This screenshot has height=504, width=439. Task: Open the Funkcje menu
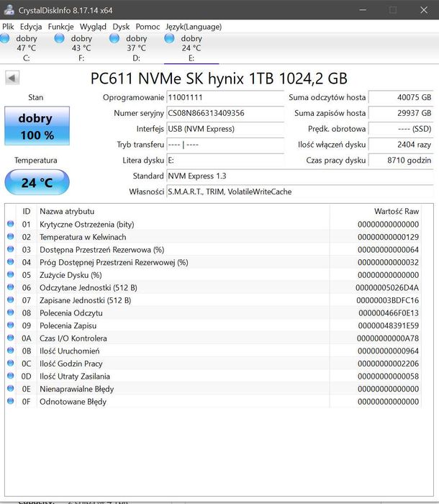coord(60,27)
